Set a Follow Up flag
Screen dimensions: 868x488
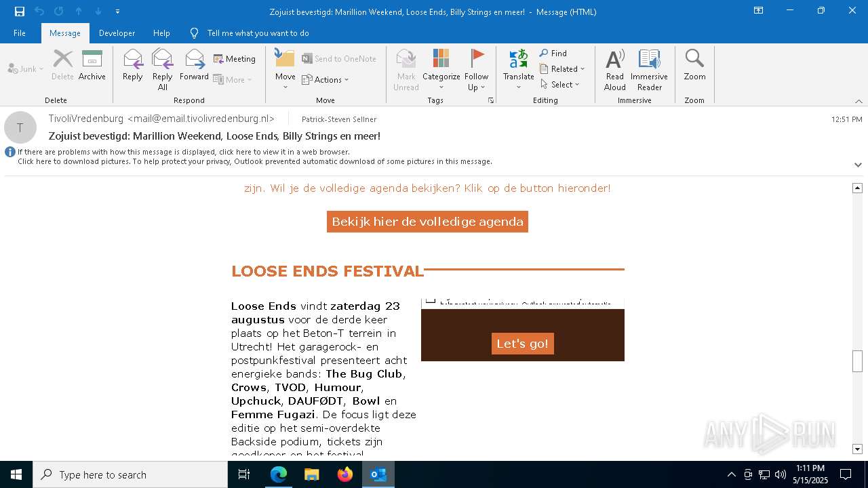477,70
